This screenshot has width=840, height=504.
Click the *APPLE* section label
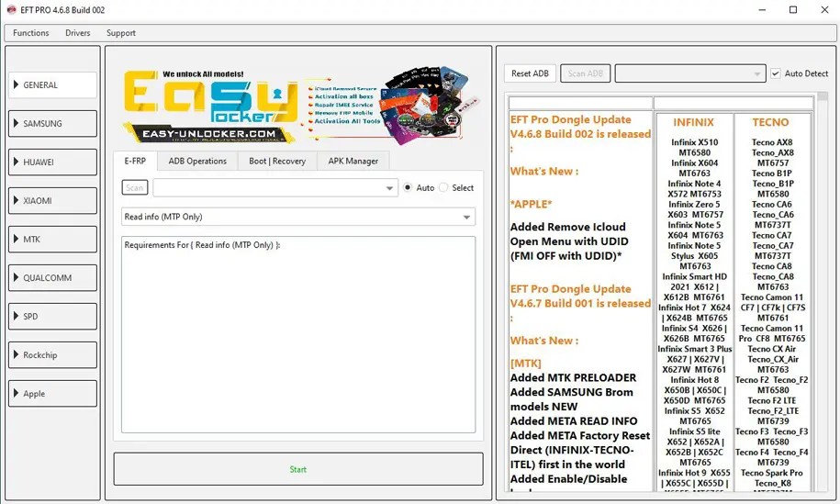pyautogui.click(x=531, y=204)
